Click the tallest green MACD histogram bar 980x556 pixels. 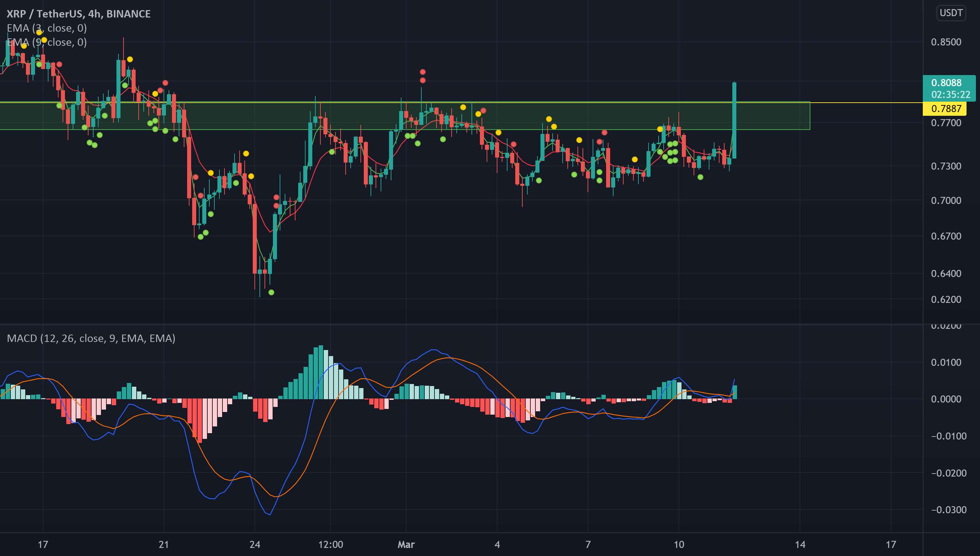tap(321, 372)
